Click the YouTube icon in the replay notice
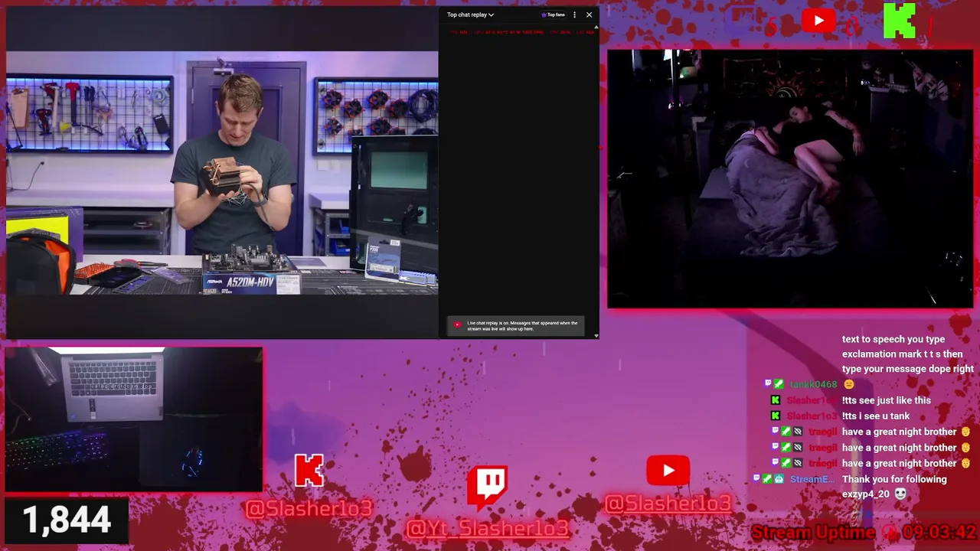Viewport: 980px width, 551px height. (x=457, y=324)
